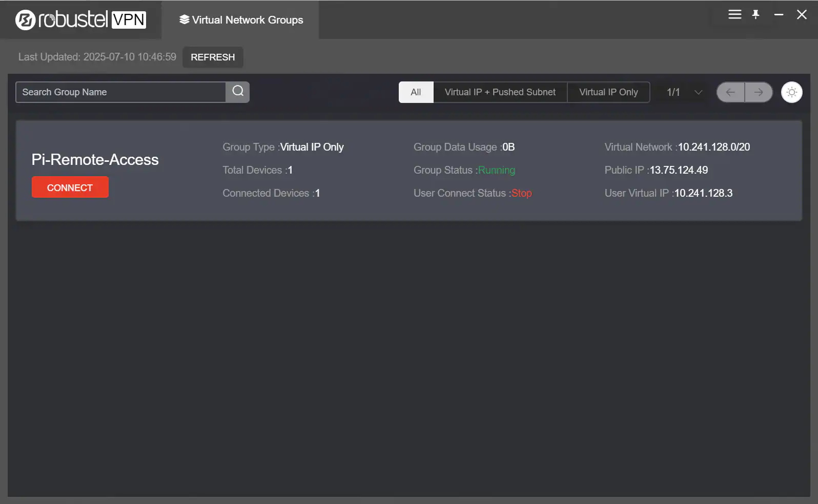Screen dimensions: 818x504
Task: Go to previous page with the left arrow
Action: coord(730,92)
